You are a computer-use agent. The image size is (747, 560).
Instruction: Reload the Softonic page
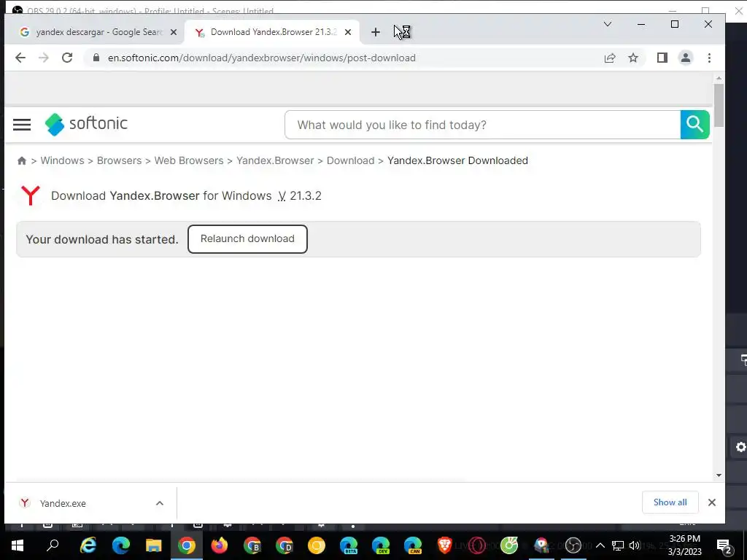67,58
